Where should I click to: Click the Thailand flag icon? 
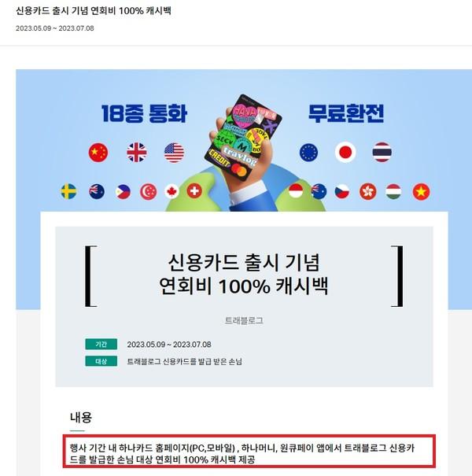click(x=382, y=152)
